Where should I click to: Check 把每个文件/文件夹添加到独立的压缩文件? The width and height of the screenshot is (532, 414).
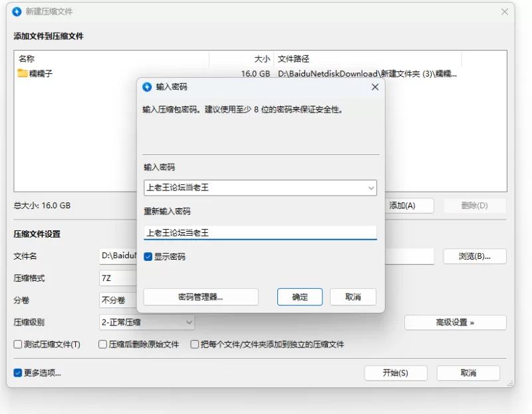click(194, 344)
